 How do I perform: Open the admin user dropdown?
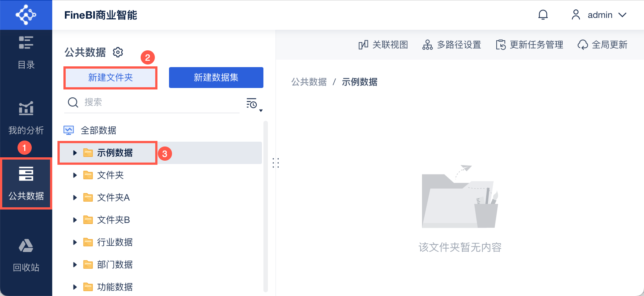[x=599, y=15]
